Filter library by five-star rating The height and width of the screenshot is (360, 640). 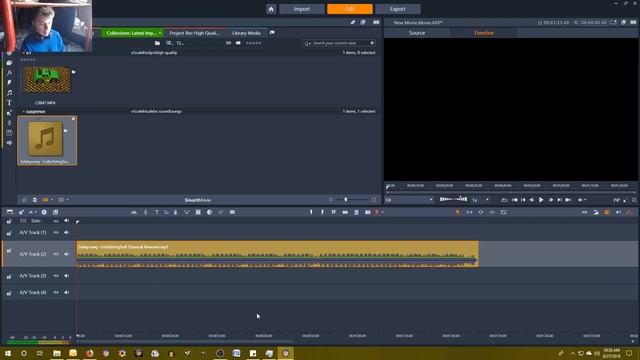253,43
